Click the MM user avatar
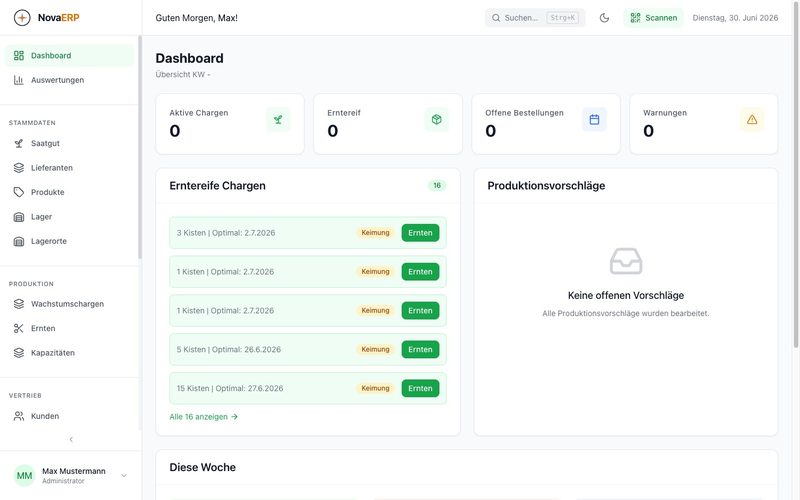The width and height of the screenshot is (800, 500). tap(24, 476)
